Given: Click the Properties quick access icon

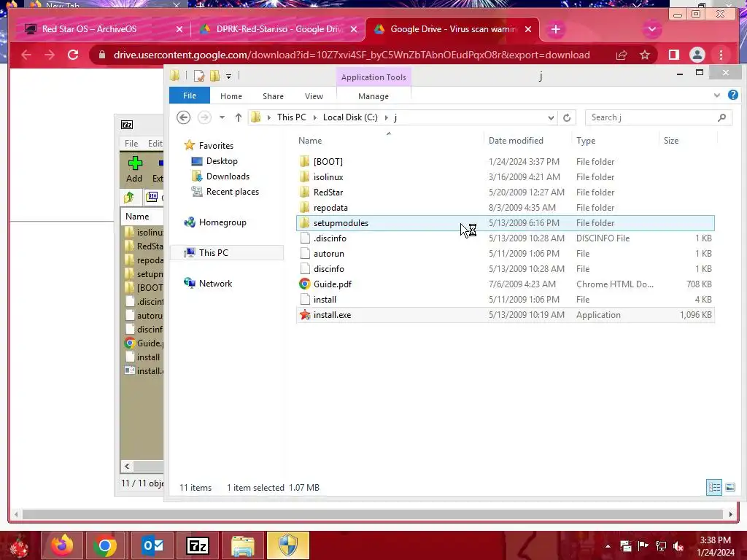Looking at the screenshot, I should [x=199, y=76].
